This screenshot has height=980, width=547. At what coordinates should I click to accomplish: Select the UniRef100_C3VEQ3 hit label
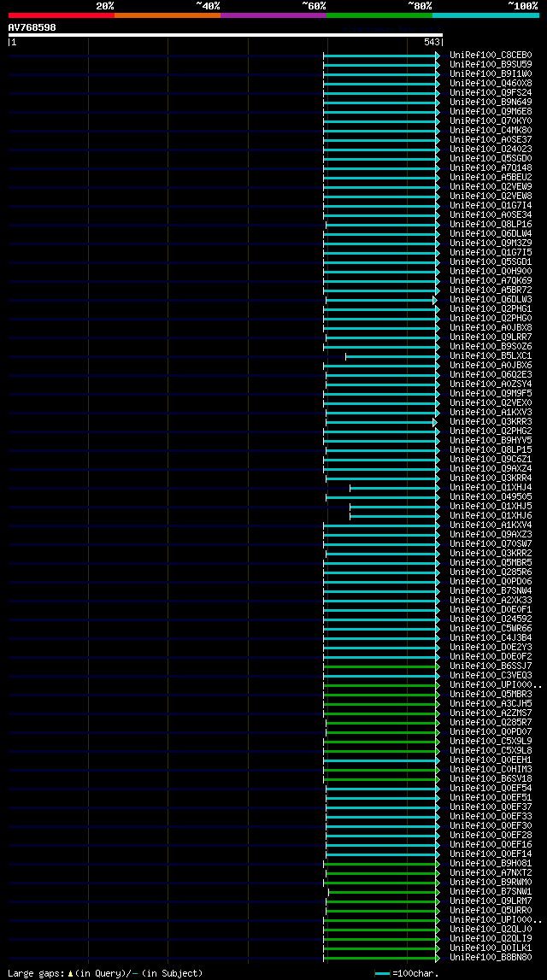[x=491, y=675]
